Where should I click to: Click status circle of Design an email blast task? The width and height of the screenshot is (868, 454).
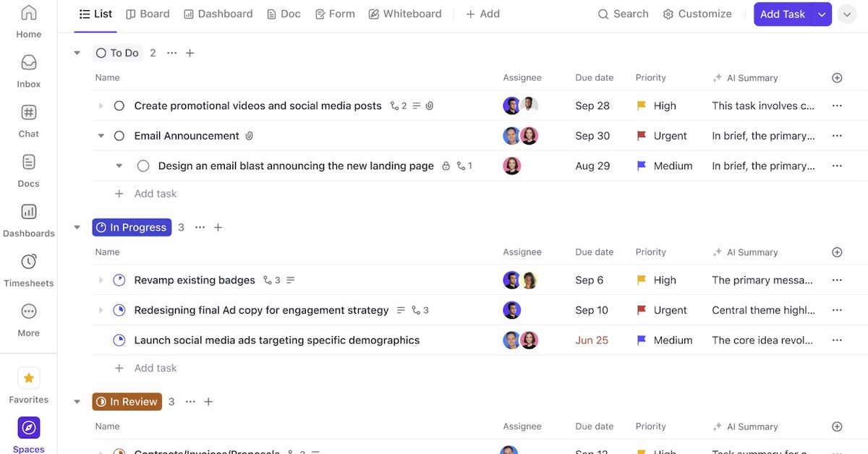pos(143,166)
